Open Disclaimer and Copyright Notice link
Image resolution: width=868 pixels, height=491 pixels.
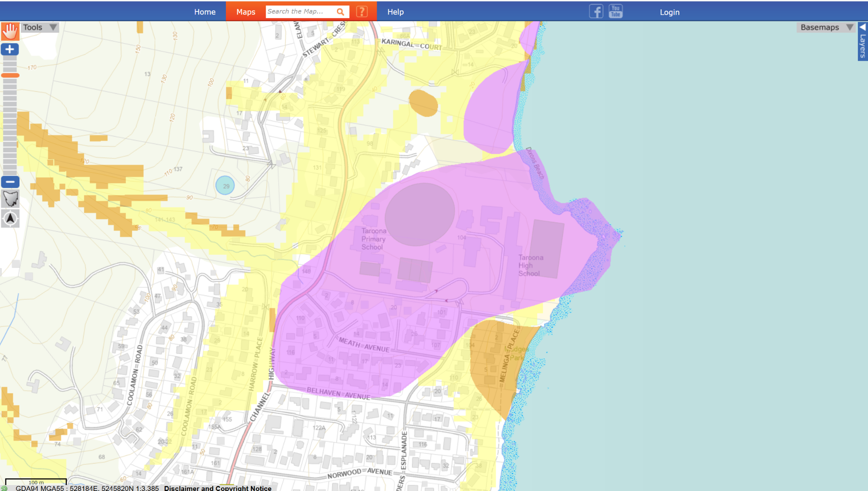click(218, 488)
